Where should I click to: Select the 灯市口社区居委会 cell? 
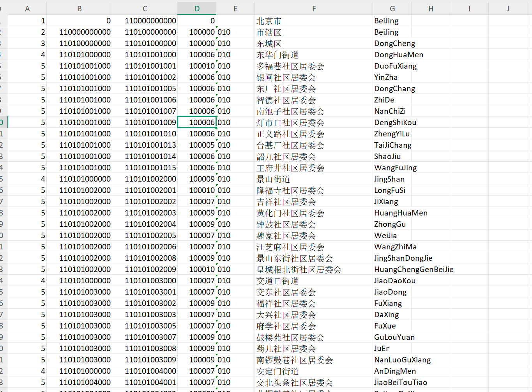[x=314, y=122]
